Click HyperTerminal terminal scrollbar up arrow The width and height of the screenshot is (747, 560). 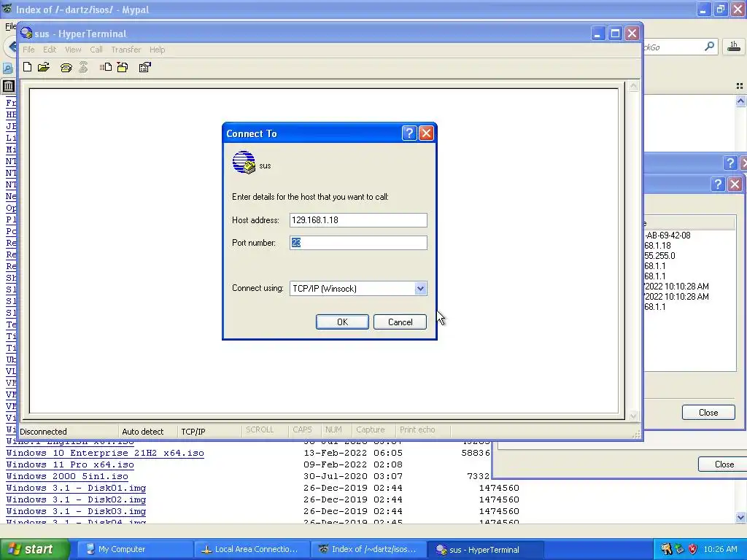tap(633, 86)
